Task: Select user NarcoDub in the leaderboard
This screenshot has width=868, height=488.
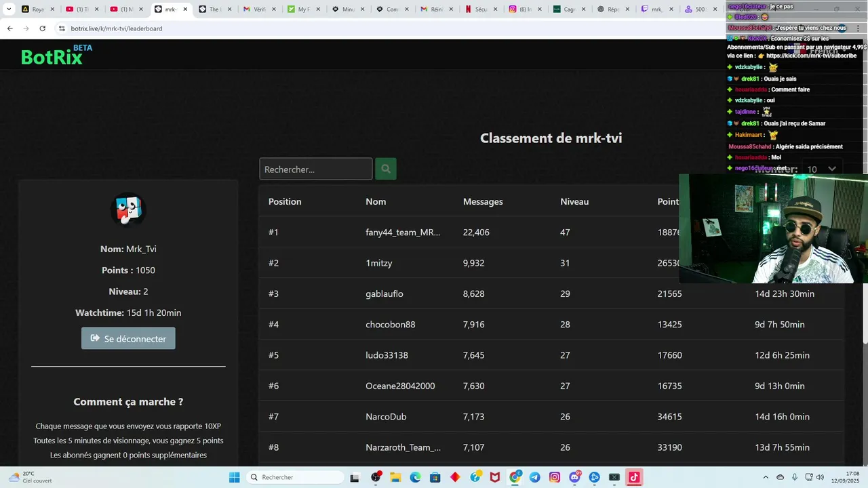Action: point(386,417)
